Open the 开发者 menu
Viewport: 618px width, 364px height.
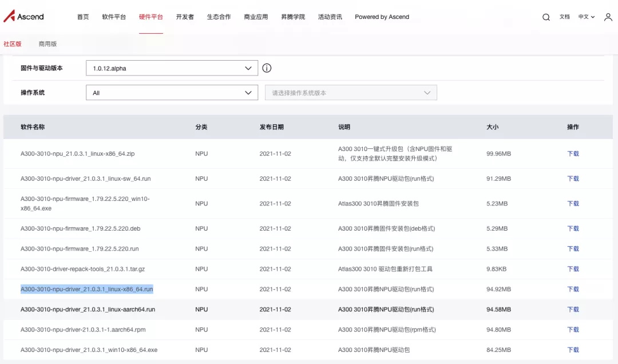[x=185, y=17]
